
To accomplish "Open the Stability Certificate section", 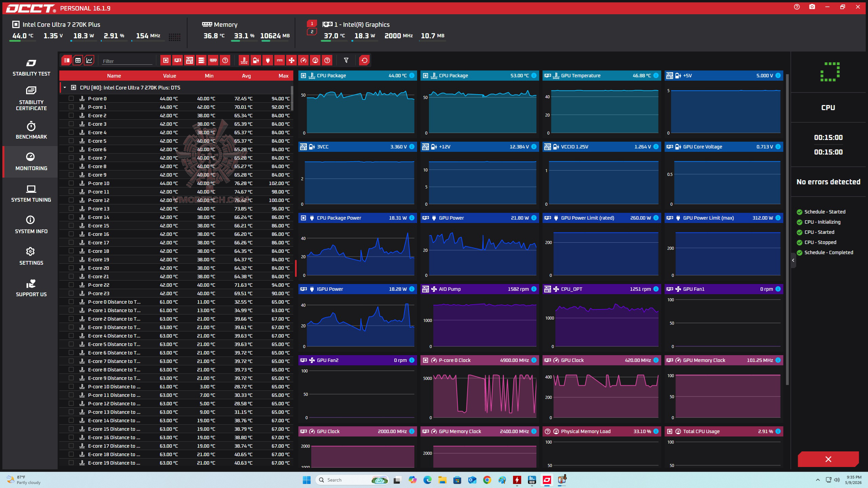I will coord(31,98).
